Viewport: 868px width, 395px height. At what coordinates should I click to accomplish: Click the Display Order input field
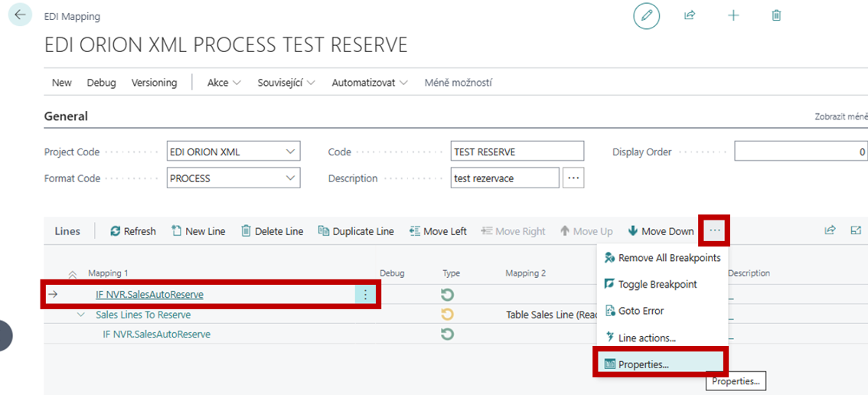[x=800, y=152]
